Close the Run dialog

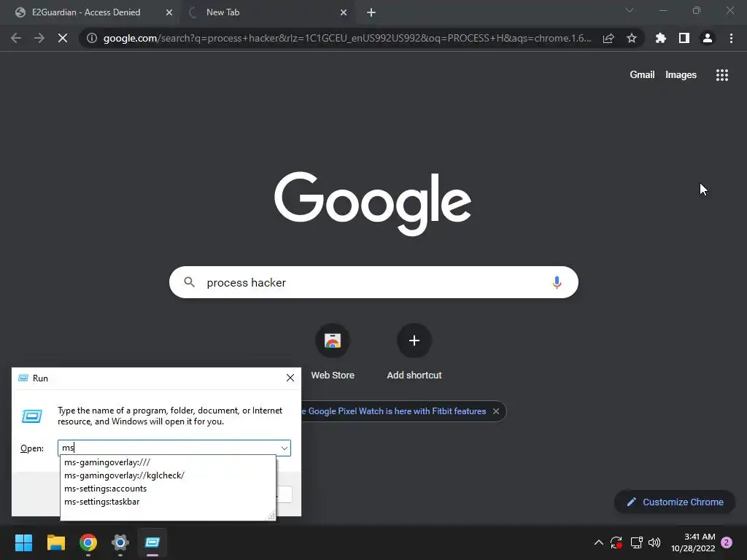coord(290,378)
